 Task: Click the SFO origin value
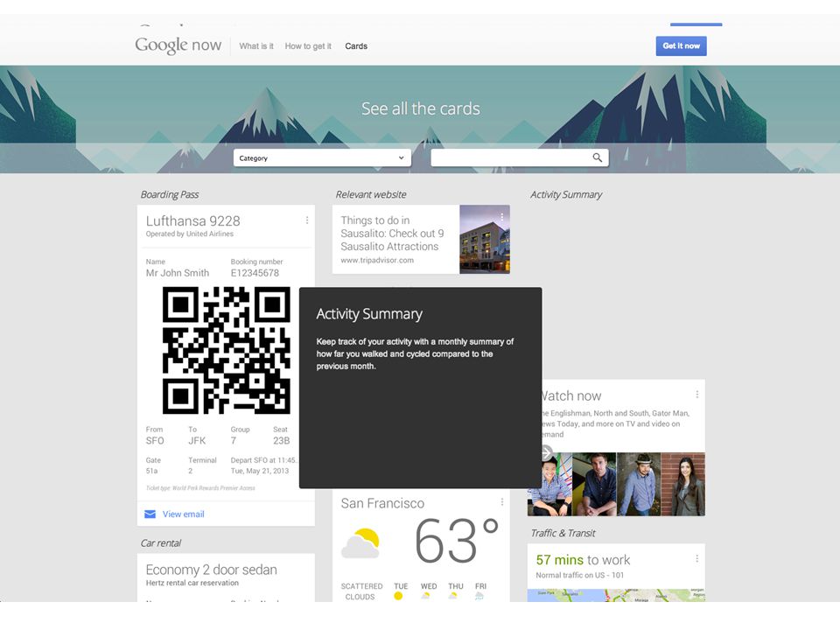pyautogui.click(x=155, y=441)
